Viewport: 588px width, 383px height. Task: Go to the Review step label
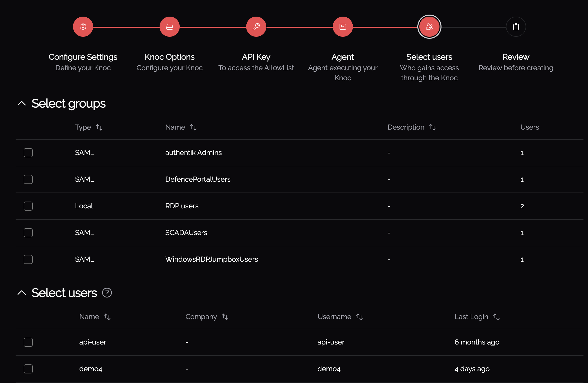pyautogui.click(x=516, y=57)
